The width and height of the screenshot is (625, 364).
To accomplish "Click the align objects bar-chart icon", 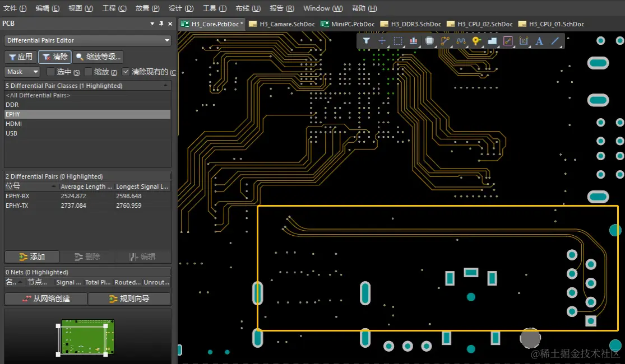I will (x=414, y=41).
